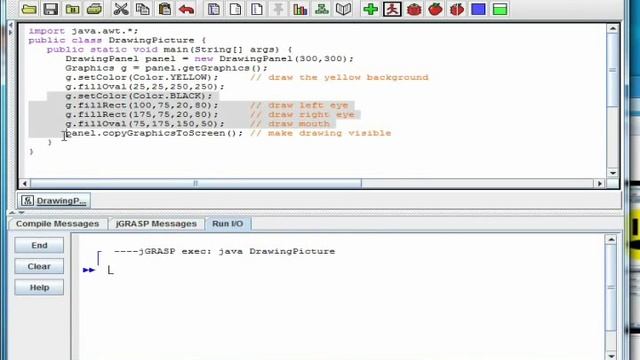Screen dimensions: 640x360
Task: Click the Clear button
Action: pyautogui.click(x=39, y=267)
